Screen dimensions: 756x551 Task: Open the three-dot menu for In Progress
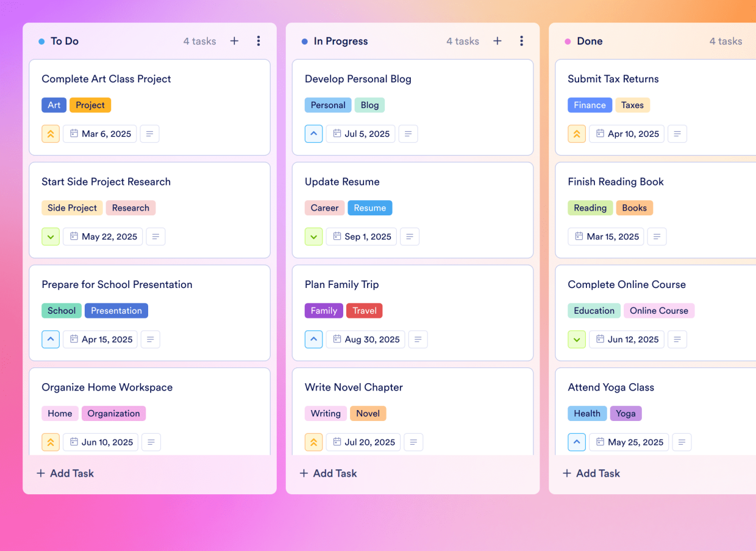(x=521, y=41)
